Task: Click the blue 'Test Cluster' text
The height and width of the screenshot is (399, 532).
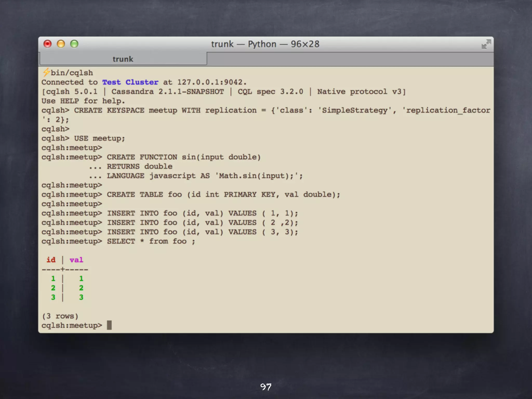Action: point(130,82)
